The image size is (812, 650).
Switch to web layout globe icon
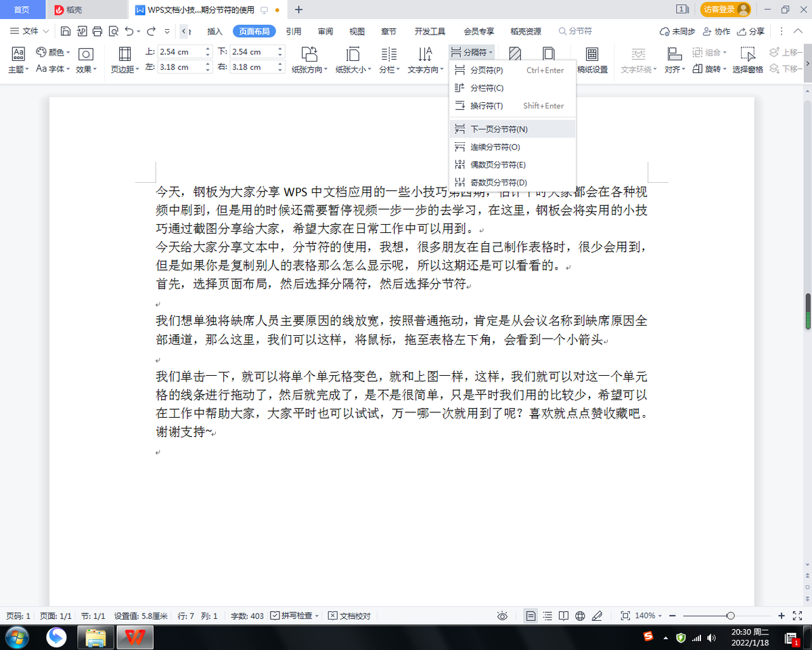click(580, 615)
